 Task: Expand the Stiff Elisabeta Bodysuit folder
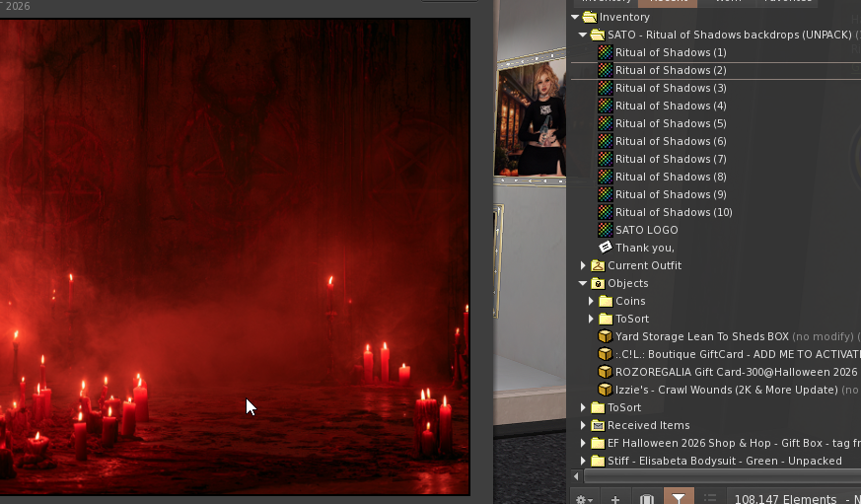(583, 462)
